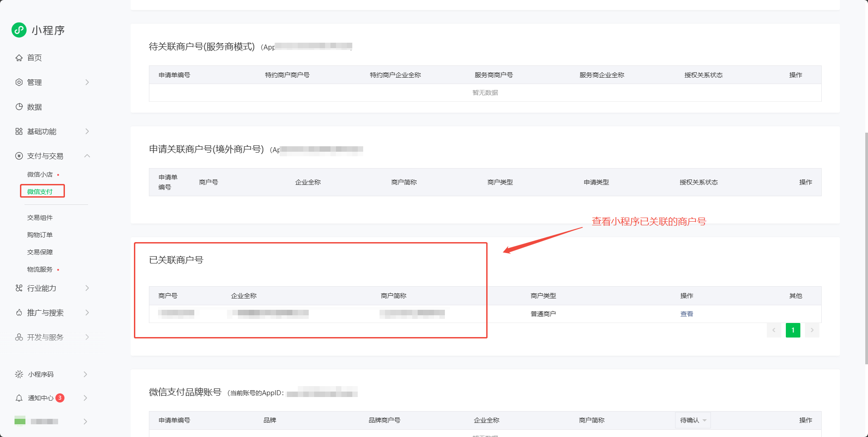Collapse the 支付与交易 section chevron

click(x=87, y=156)
